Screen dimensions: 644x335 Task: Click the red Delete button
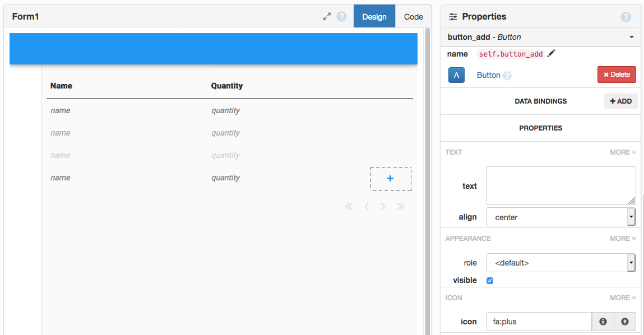point(617,75)
